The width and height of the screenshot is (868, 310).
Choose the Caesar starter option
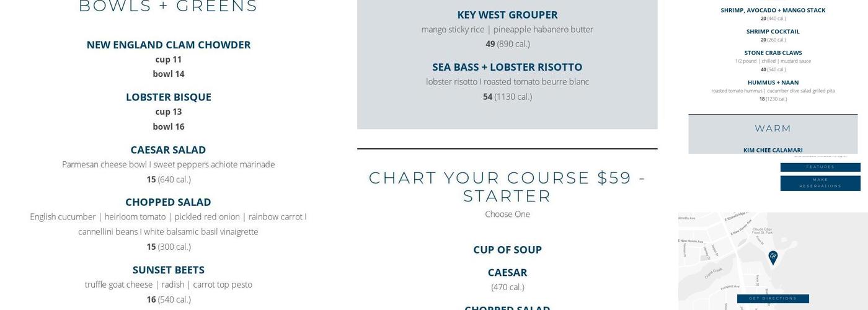click(x=507, y=273)
